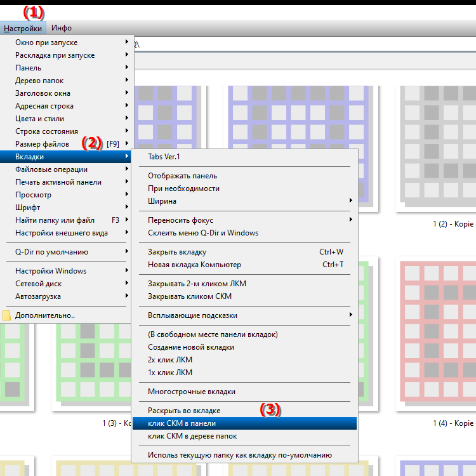Open Настройки Windows submenu
The height and width of the screenshot is (476, 476).
click(x=66, y=271)
